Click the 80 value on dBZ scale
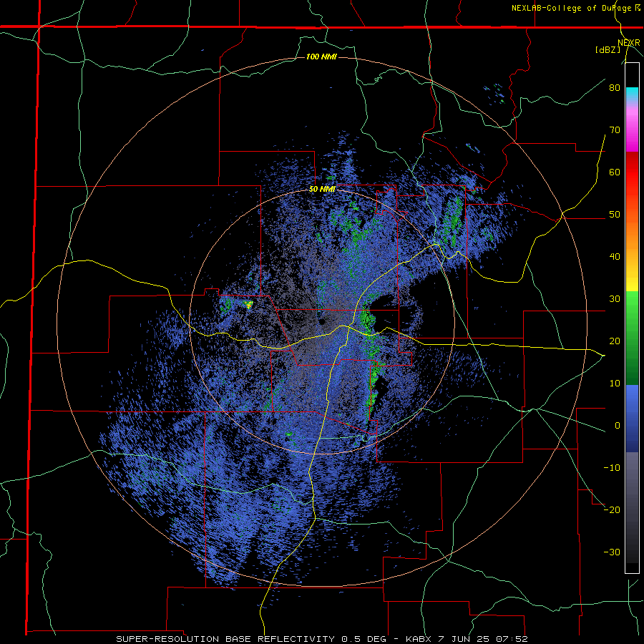Image resolution: width=644 pixels, height=644 pixels. pos(615,87)
